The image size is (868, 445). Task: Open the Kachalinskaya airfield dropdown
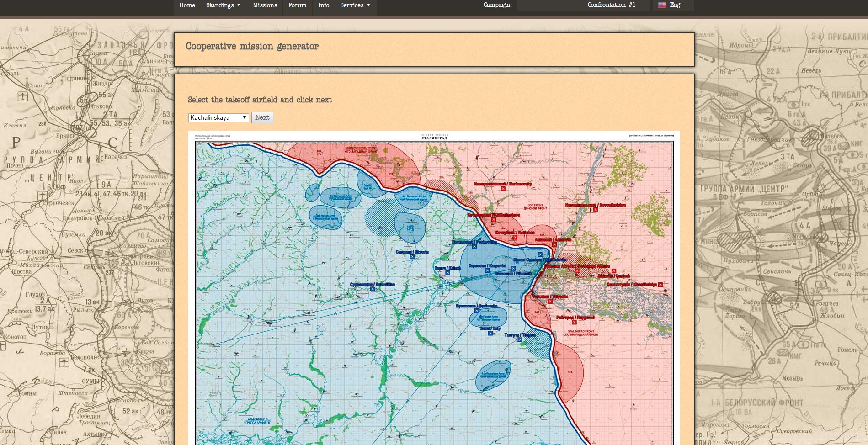(x=218, y=117)
